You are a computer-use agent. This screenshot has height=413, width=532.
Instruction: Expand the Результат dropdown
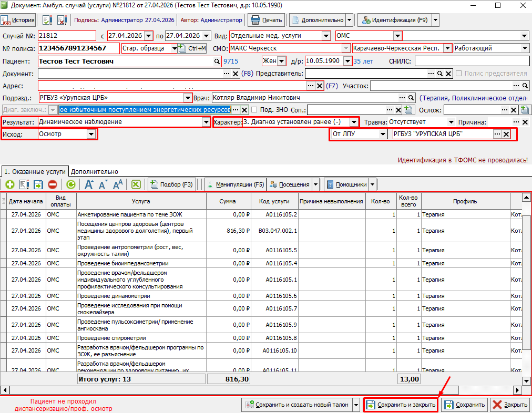click(206, 122)
